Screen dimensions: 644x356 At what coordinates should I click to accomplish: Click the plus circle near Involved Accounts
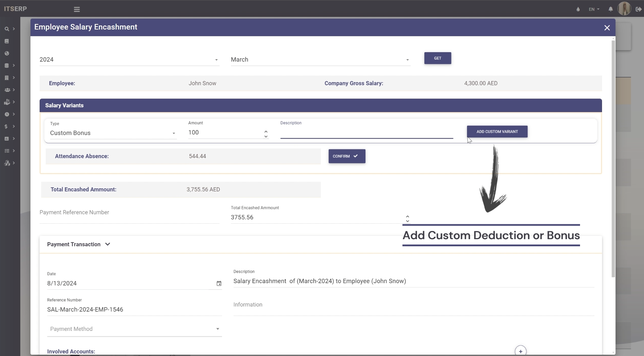[520, 351]
